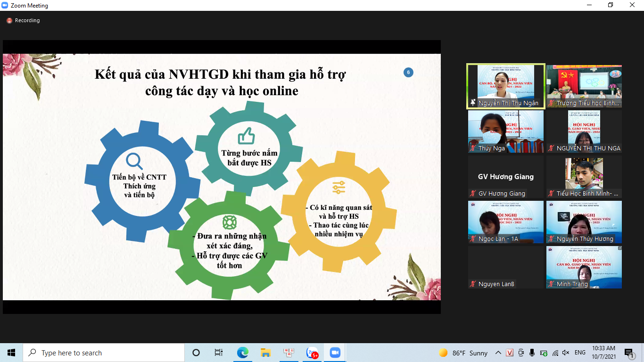This screenshot has height=362, width=644.
Task: Click the microphone tray icon
Action: 532,353
